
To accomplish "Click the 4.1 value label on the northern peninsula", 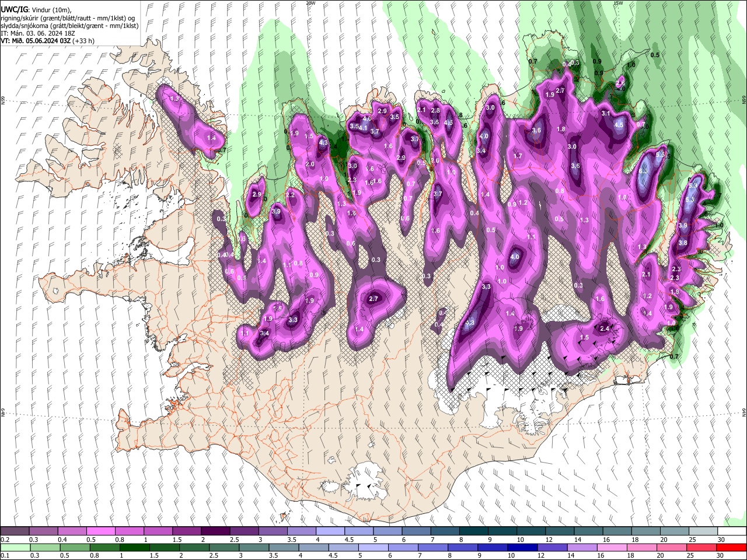I will pos(363,128).
